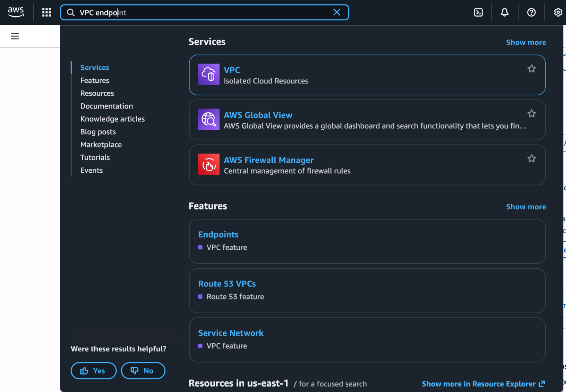Open the help question mark icon
This screenshot has height=392, width=566.
point(531,12)
